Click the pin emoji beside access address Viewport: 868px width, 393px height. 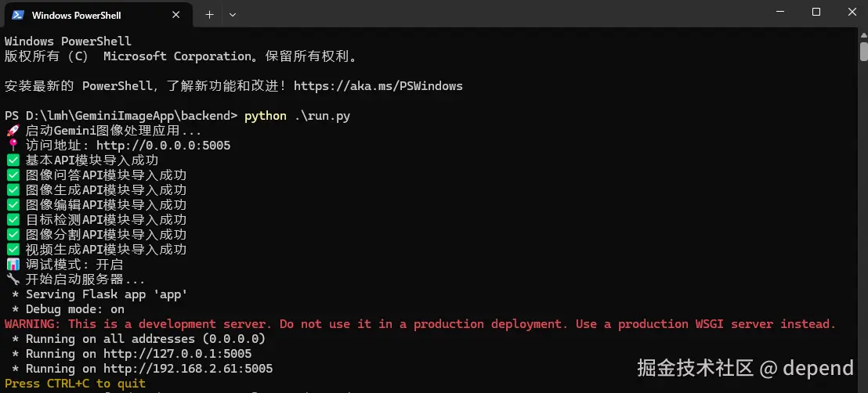pos(13,146)
